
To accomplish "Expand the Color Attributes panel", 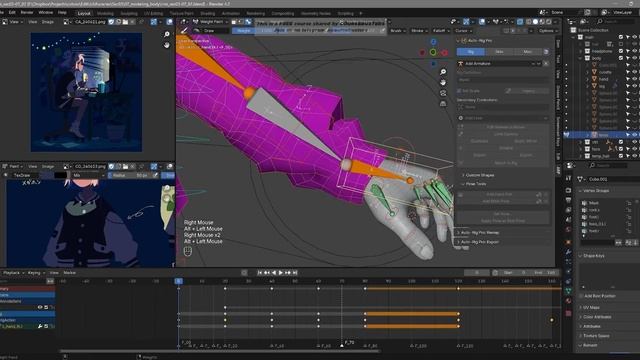I will (595, 317).
